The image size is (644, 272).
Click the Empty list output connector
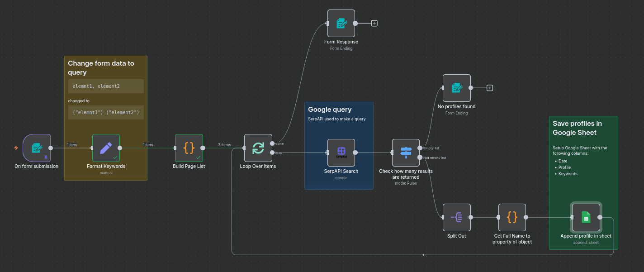point(420,148)
